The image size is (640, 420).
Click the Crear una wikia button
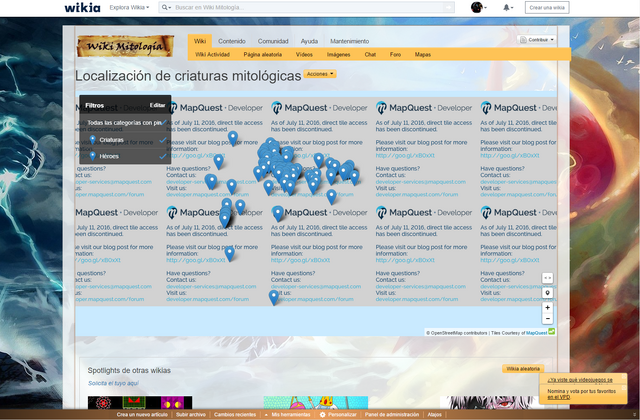[547, 7]
